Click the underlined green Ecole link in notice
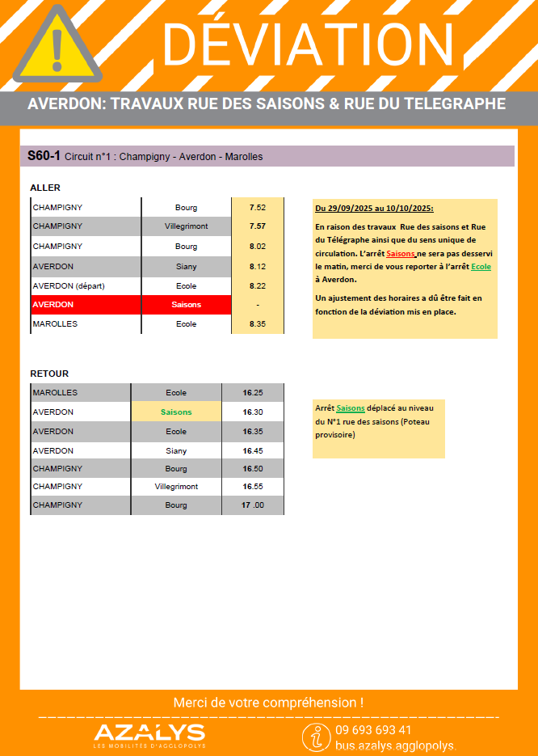The width and height of the screenshot is (538, 756). tap(481, 266)
